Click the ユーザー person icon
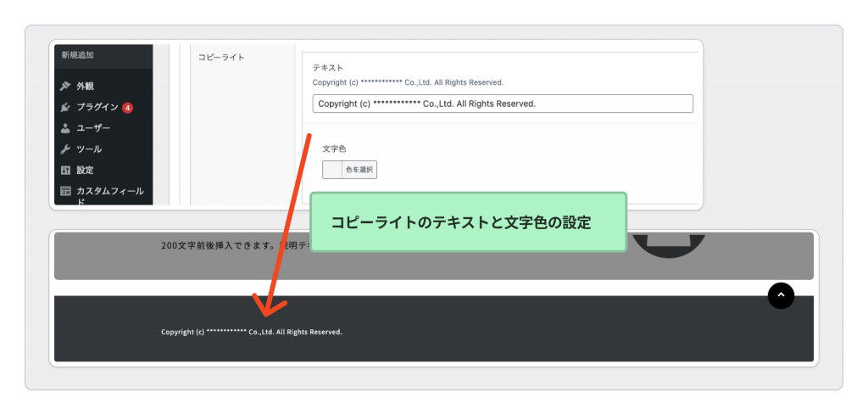The image size is (868, 415). point(65,128)
